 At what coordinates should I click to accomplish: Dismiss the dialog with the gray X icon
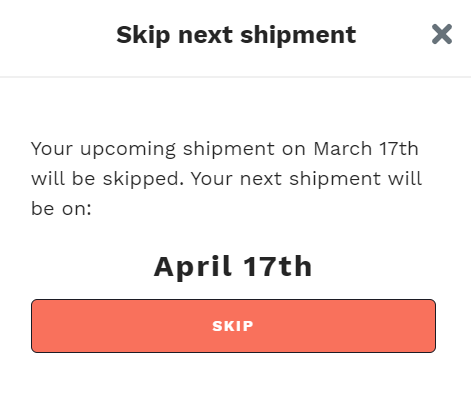click(x=442, y=34)
